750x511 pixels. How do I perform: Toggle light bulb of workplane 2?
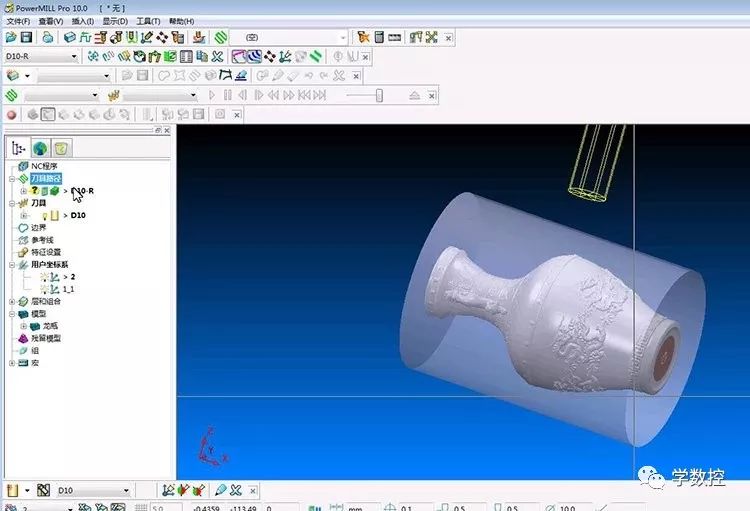tap(44, 276)
